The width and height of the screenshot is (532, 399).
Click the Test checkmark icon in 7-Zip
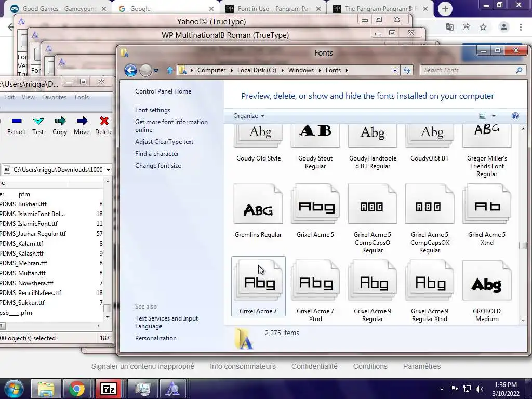pos(38,121)
